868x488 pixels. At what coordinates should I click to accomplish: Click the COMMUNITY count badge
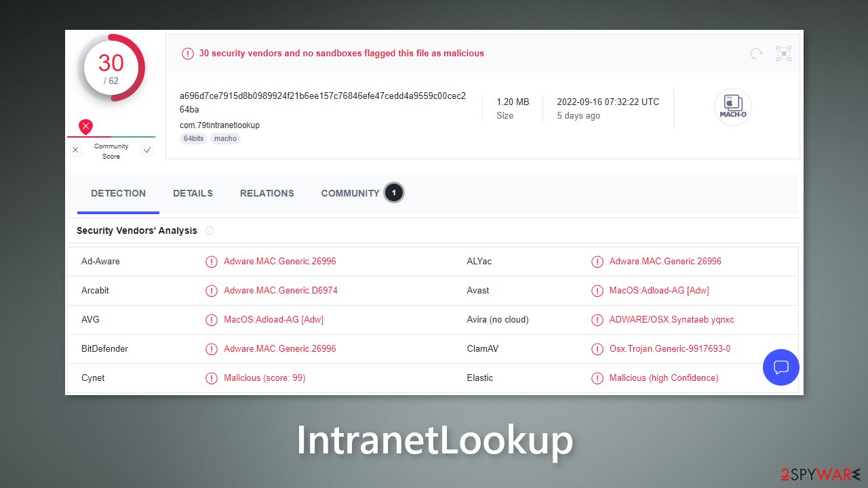[394, 193]
